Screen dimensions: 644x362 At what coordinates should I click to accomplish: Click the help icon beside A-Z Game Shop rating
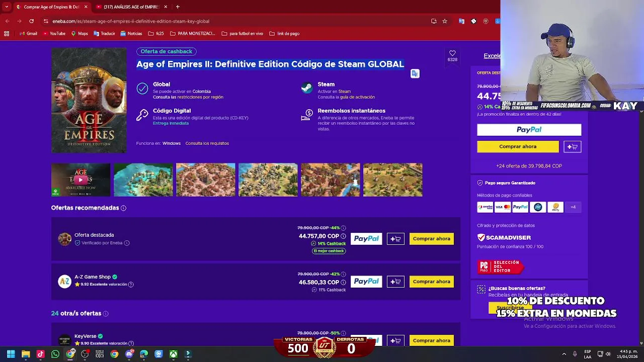click(131, 285)
